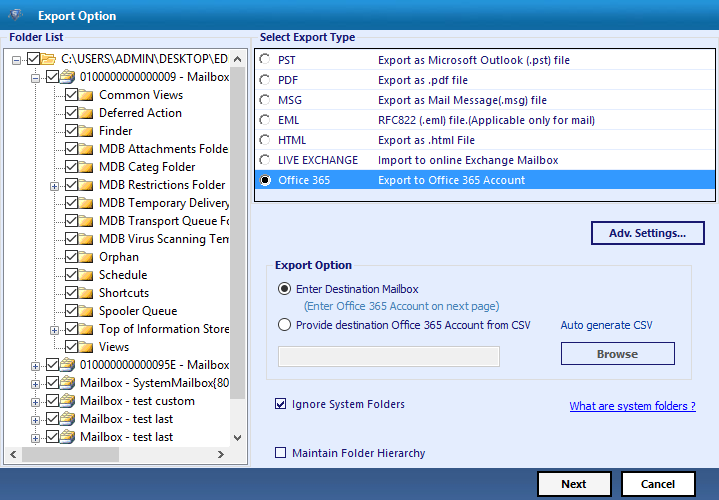719x500 pixels.
Task: Click the Views folder icon
Action: pyautogui.click(x=86, y=347)
